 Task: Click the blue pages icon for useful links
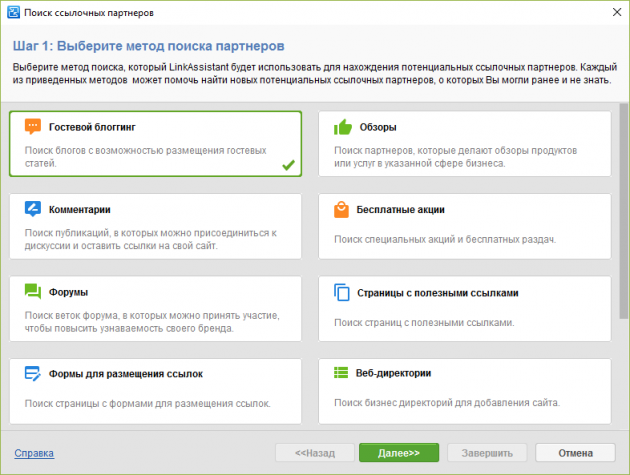[x=341, y=293]
